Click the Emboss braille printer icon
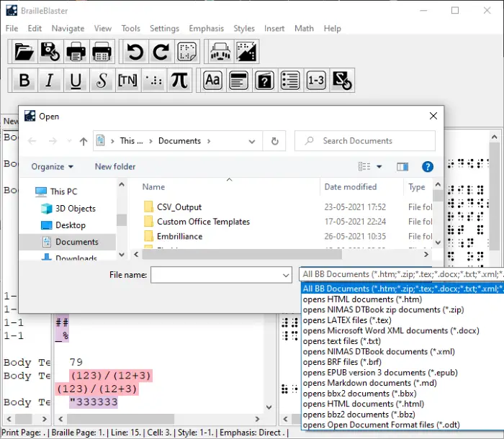This screenshot has height=439, width=504. point(102,52)
